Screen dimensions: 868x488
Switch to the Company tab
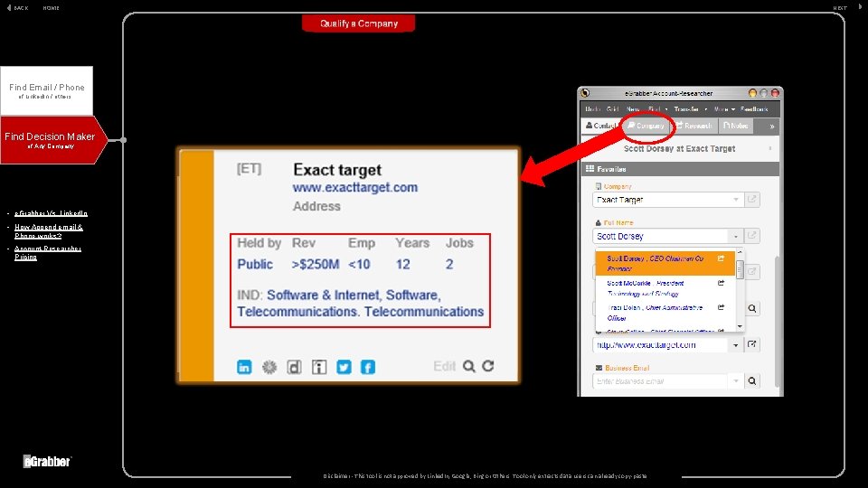pyautogui.click(x=646, y=126)
